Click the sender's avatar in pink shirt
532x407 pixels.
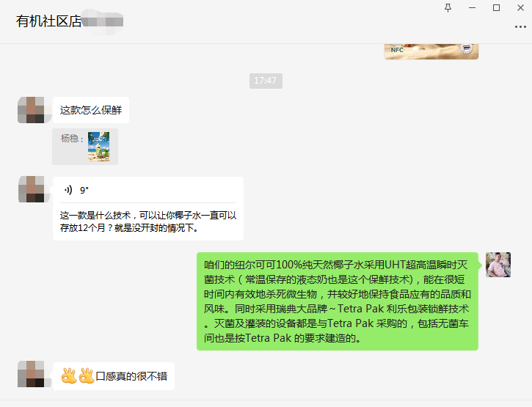498,265
